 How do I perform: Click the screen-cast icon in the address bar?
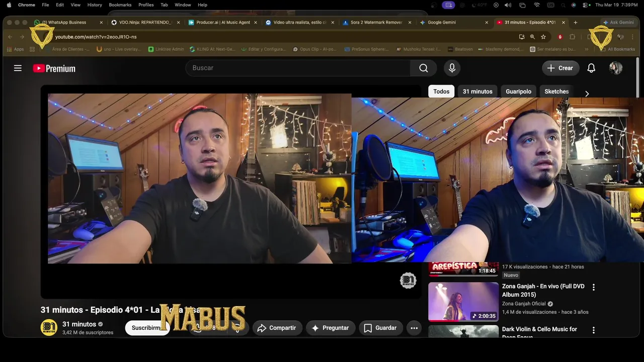522,37
